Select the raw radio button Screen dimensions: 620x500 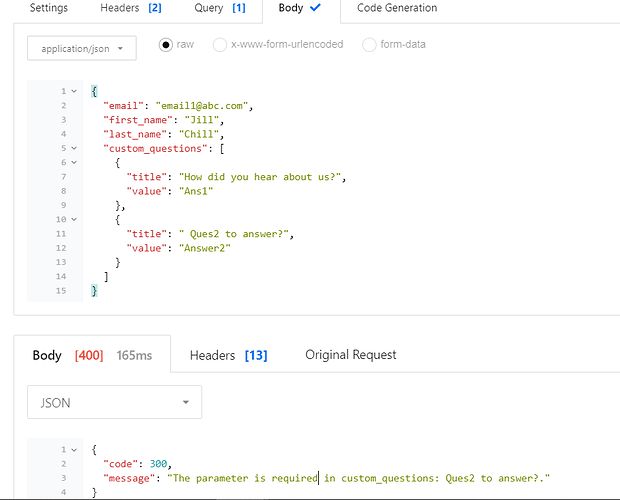pyautogui.click(x=166, y=45)
